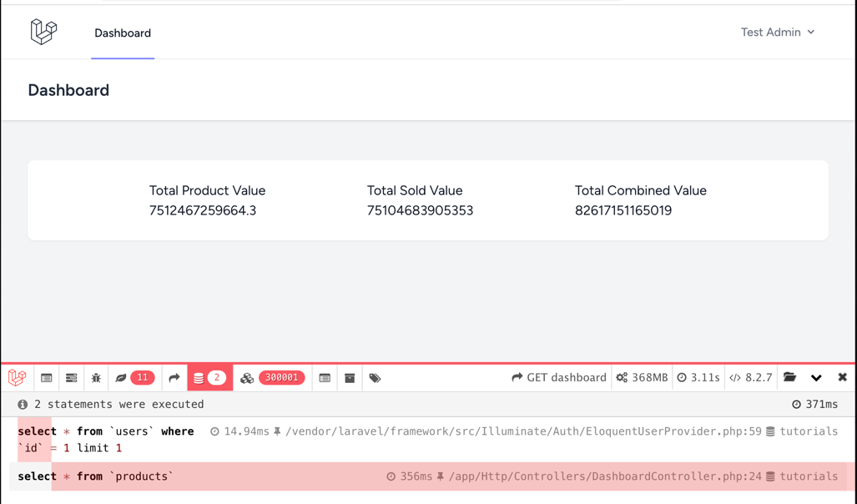Click the 14.94ms duration of users query

click(x=240, y=431)
